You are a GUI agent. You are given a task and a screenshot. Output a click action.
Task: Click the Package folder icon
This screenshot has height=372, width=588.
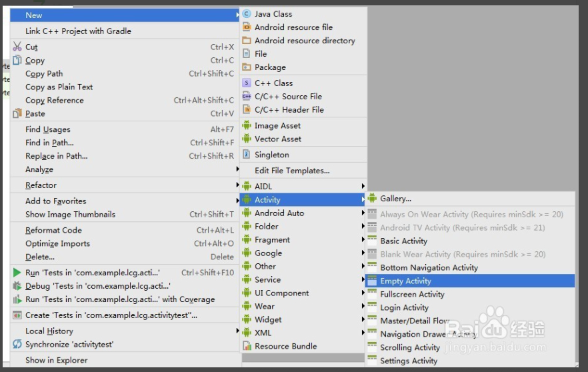coord(247,67)
